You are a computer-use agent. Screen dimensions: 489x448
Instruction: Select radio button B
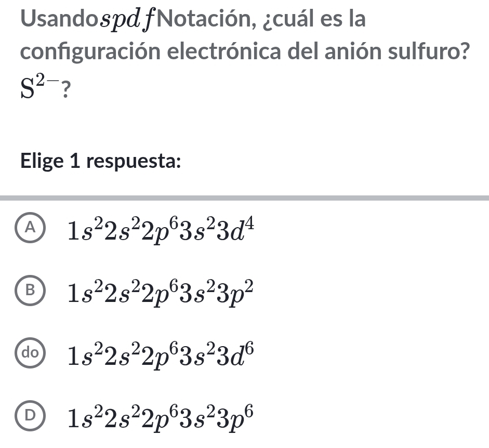click(31, 290)
